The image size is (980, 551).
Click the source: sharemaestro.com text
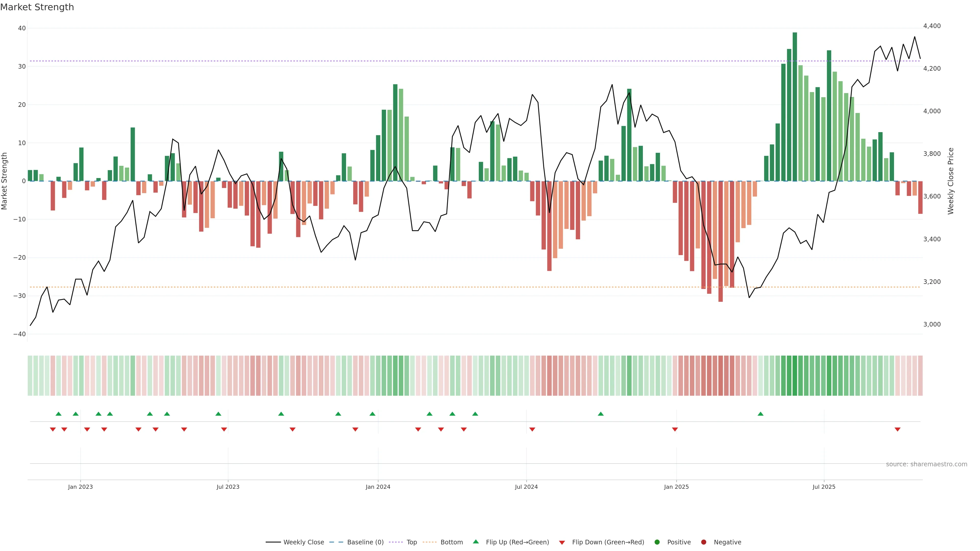click(x=926, y=464)
